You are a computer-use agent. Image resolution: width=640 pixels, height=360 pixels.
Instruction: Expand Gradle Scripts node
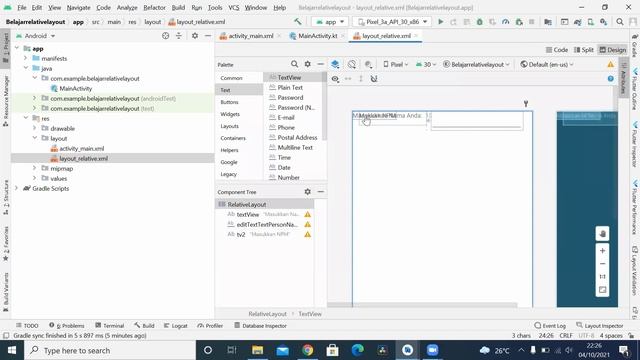pyautogui.click(x=17, y=188)
